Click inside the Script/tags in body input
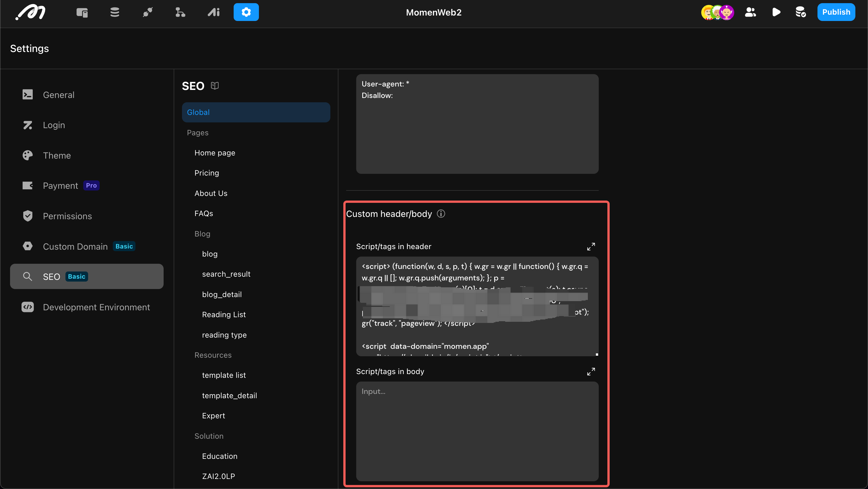Screen dimensions: 868x489 coord(477,431)
